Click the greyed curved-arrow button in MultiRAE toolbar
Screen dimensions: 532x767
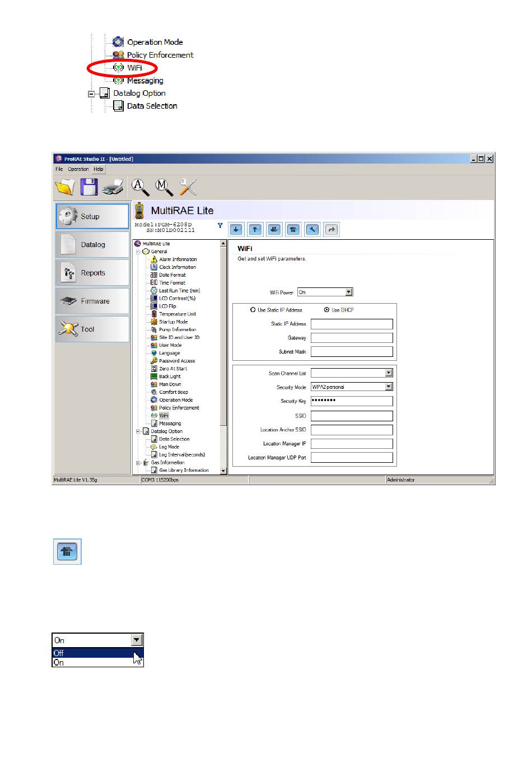point(332,229)
